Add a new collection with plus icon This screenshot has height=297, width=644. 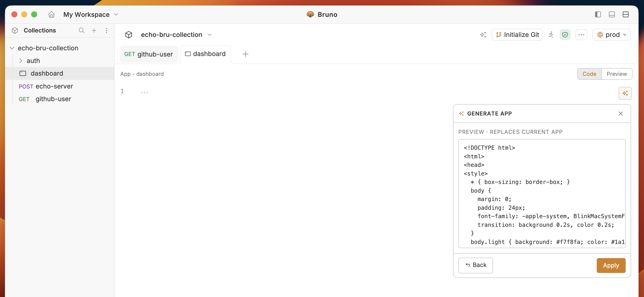pyautogui.click(x=94, y=30)
